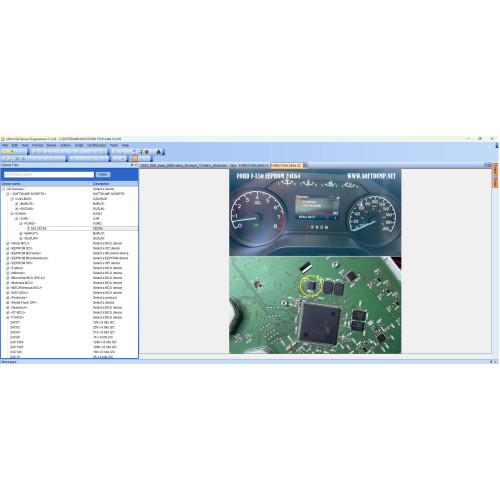Screen dimensions: 500x500
Task: Open the Edit menu
Action: coord(15,145)
